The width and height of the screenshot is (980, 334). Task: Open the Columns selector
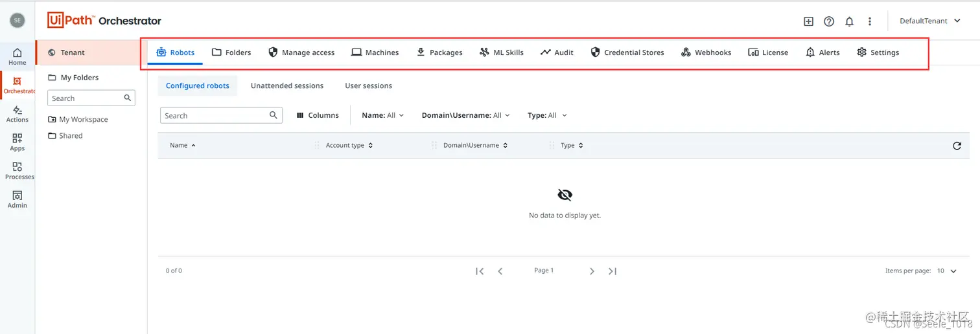tap(318, 115)
